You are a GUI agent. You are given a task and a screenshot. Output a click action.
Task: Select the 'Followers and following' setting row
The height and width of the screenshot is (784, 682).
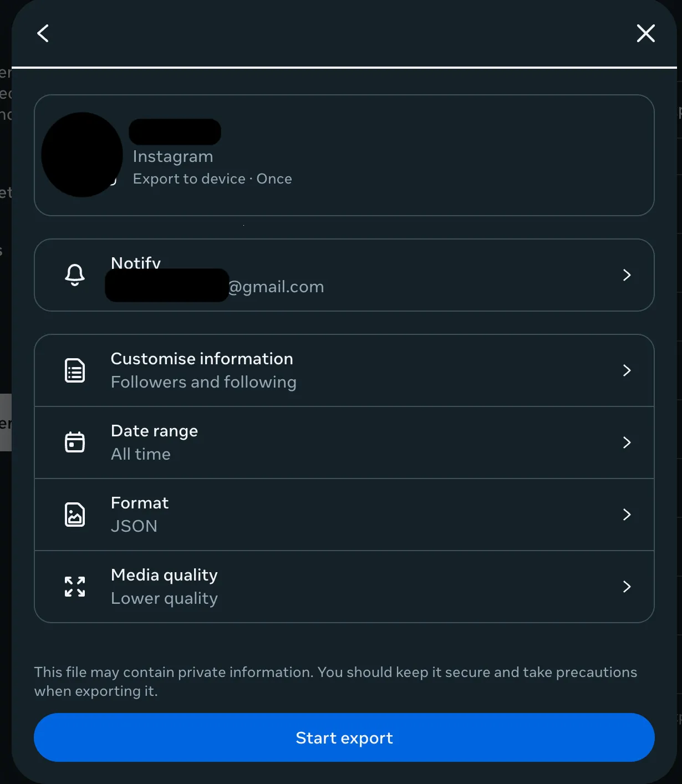click(x=203, y=382)
